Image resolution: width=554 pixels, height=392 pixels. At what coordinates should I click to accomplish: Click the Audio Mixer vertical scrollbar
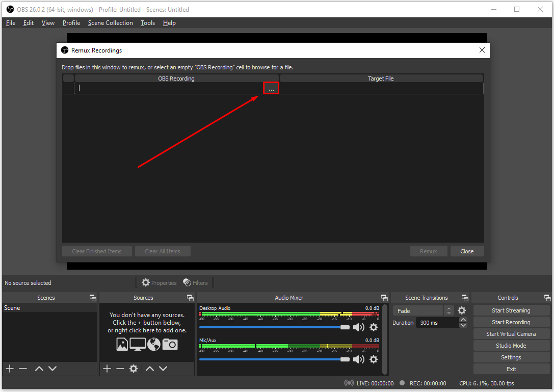point(385,338)
